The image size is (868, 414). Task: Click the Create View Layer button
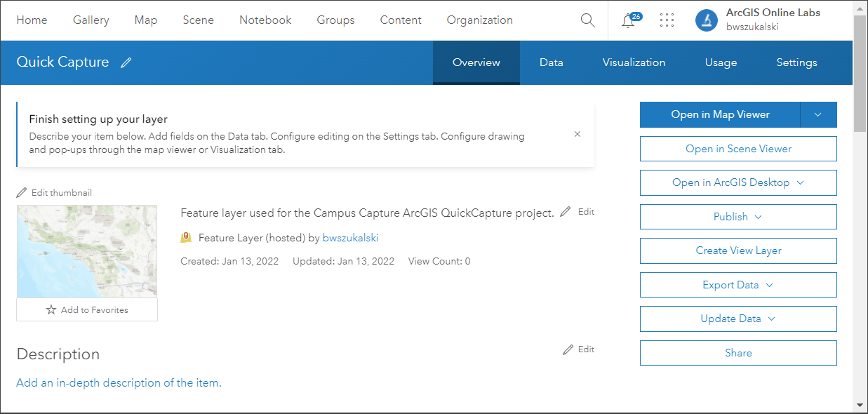(x=738, y=251)
